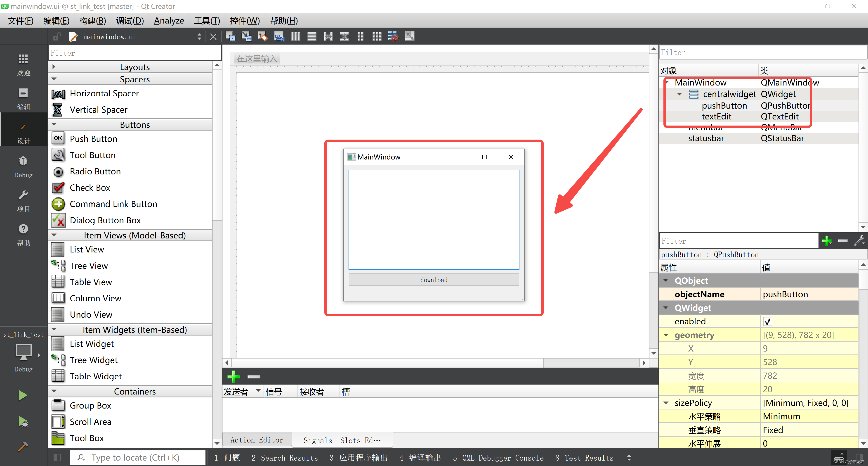
Task: Click the wrench icon in property editor
Action: pyautogui.click(x=859, y=240)
